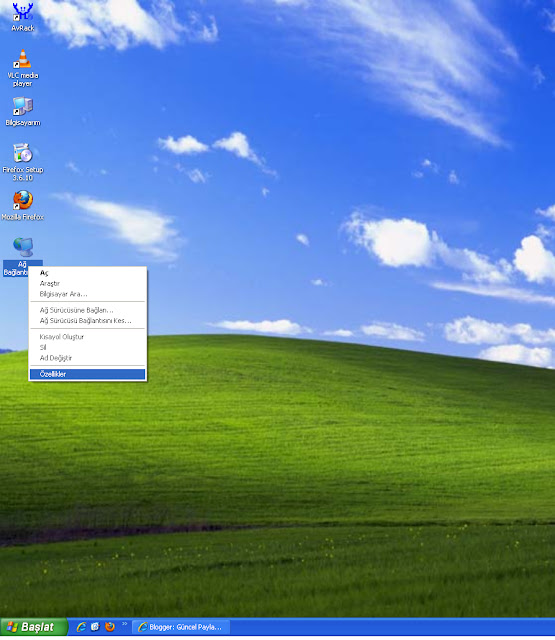The width and height of the screenshot is (555, 640).
Task: Choose Araştır in the context menu
Action: pyautogui.click(x=87, y=283)
